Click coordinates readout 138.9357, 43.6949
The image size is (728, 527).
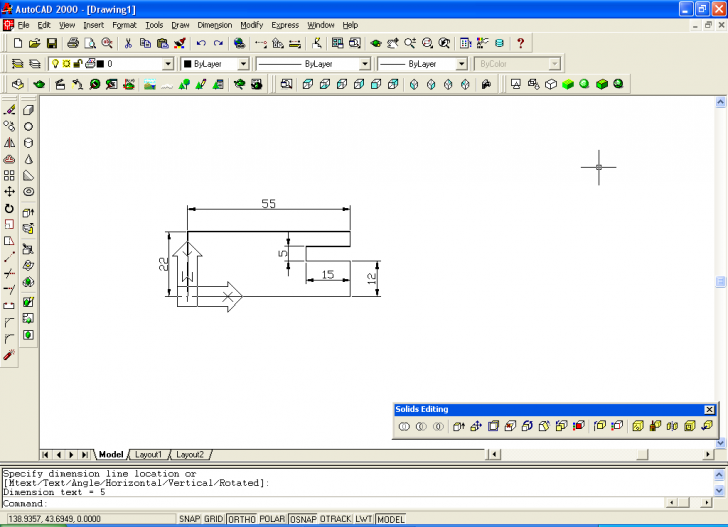tap(54, 519)
